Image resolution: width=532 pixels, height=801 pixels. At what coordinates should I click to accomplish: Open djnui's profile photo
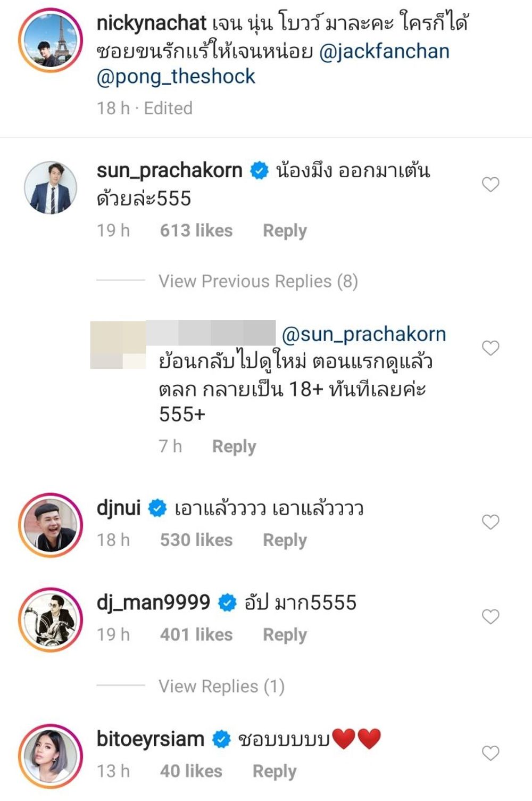51,525
